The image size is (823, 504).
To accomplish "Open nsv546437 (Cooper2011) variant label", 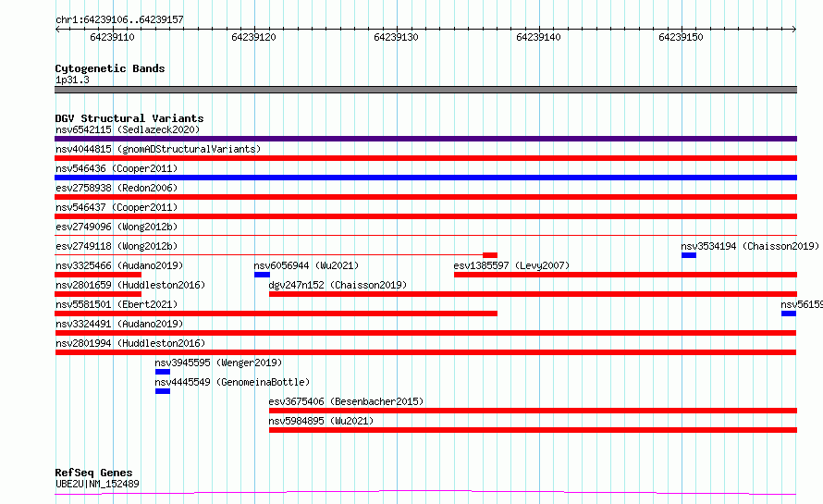I will coord(117,207).
